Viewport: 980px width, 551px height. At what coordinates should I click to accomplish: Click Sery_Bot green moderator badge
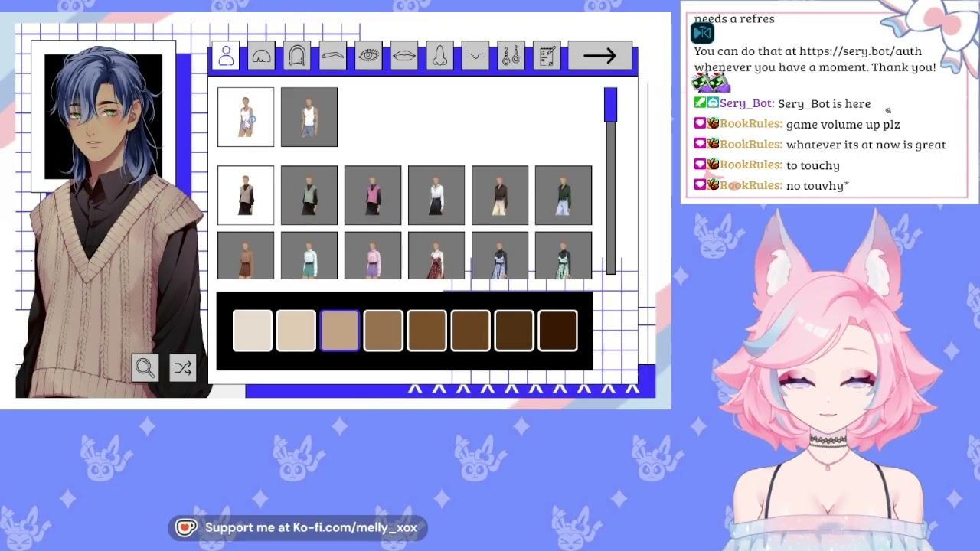point(699,103)
